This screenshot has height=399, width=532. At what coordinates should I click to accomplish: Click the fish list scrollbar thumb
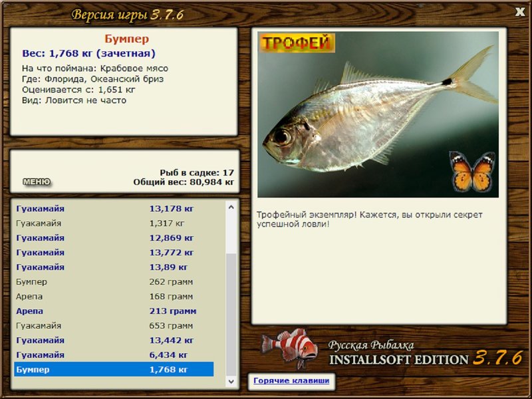(231, 314)
